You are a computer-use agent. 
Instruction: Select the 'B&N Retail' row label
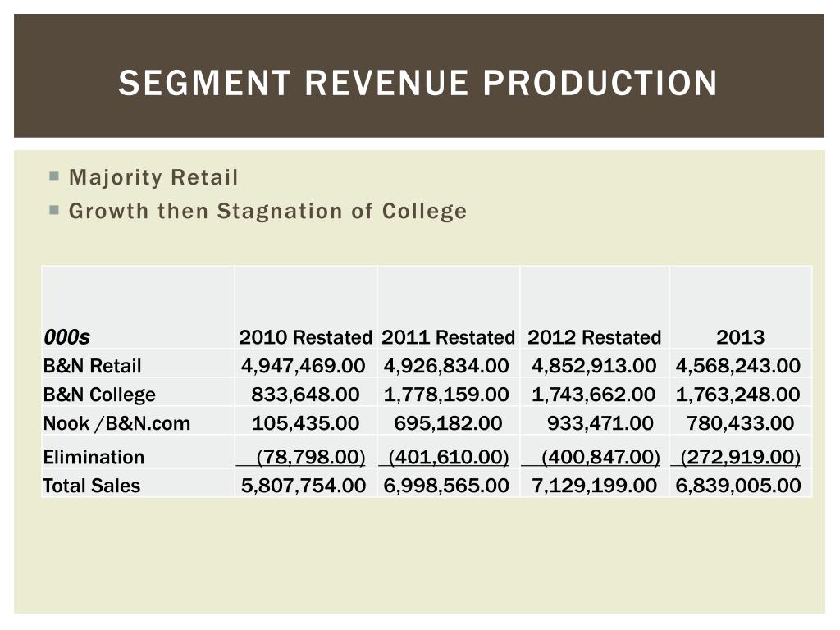pos(92,365)
